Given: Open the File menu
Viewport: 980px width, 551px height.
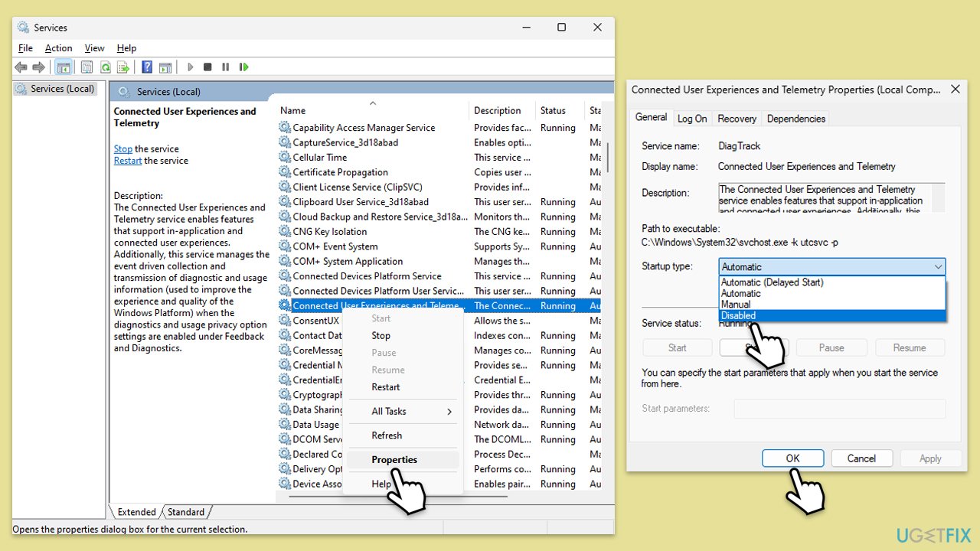Looking at the screenshot, I should (x=25, y=48).
